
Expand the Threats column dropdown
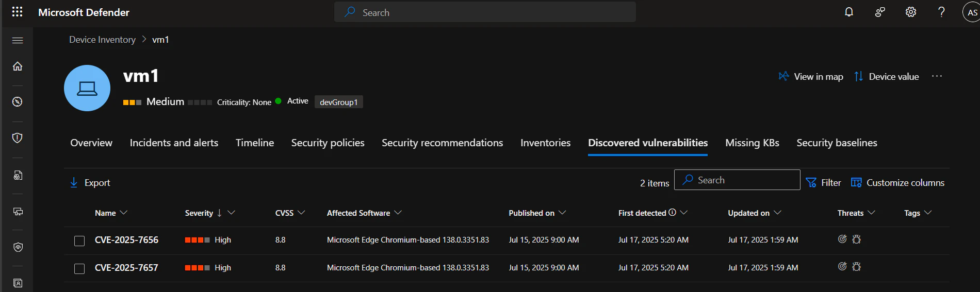pyautogui.click(x=871, y=213)
